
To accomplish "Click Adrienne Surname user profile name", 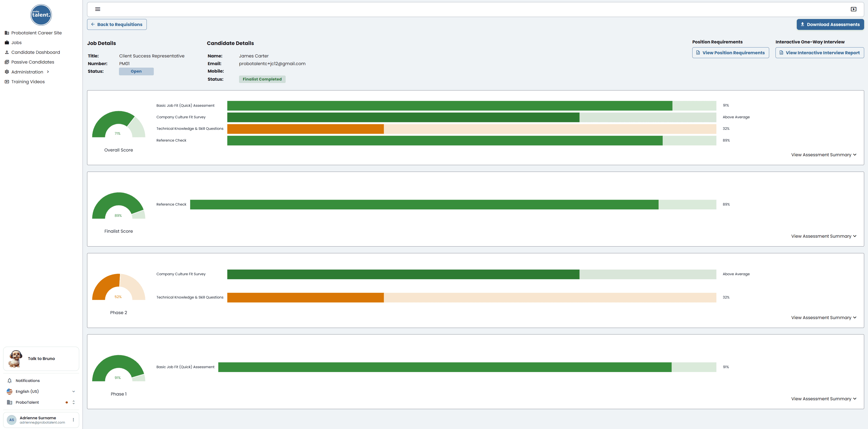I will coord(38,418).
